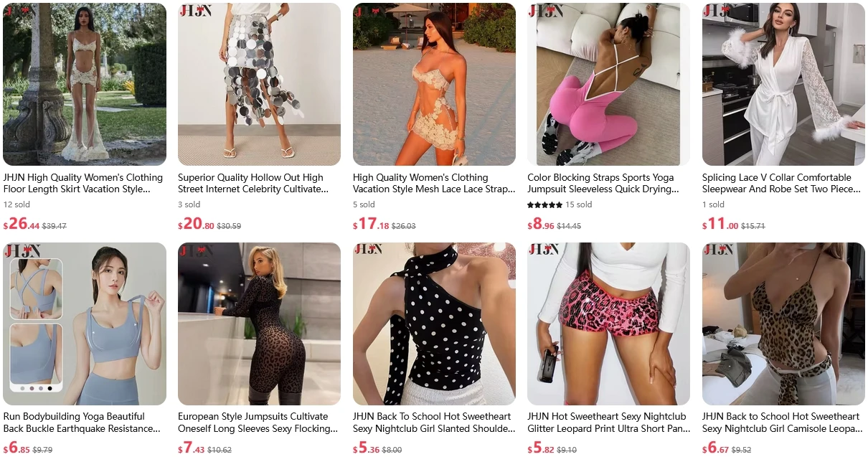Click the JHJN logo on the leopard camisole image
Image resolution: width=868 pixels, height=457 pixels.
(x=717, y=250)
